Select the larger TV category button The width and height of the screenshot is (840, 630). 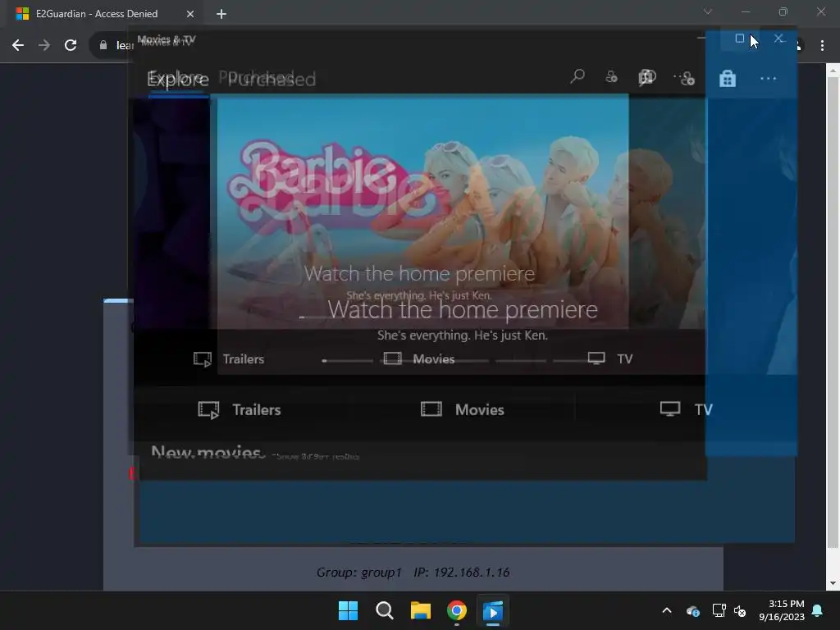coord(687,410)
